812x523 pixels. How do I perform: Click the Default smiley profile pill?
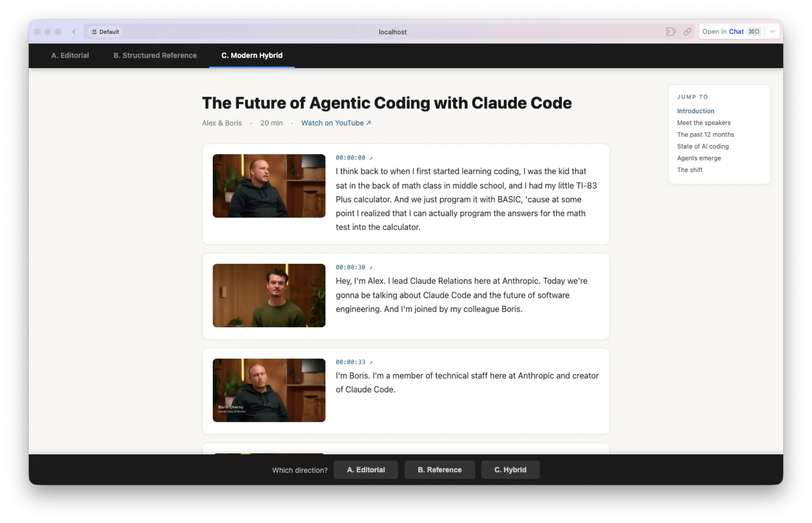(x=105, y=32)
